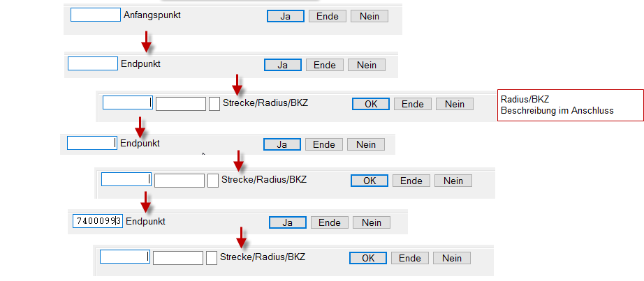The height and width of the screenshot is (281, 644).
Task: Confirm with Ja beside the 7400099 Endpunkt
Action: [287, 222]
